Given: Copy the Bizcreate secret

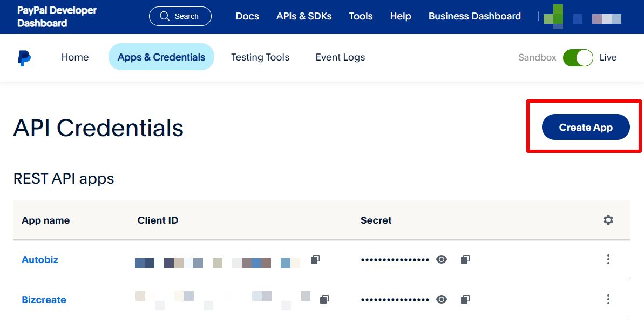Looking at the screenshot, I should tap(465, 299).
